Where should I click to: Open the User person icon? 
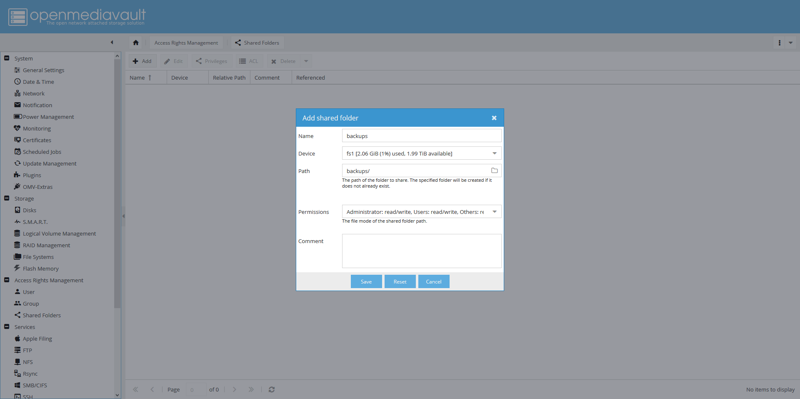coord(17,292)
